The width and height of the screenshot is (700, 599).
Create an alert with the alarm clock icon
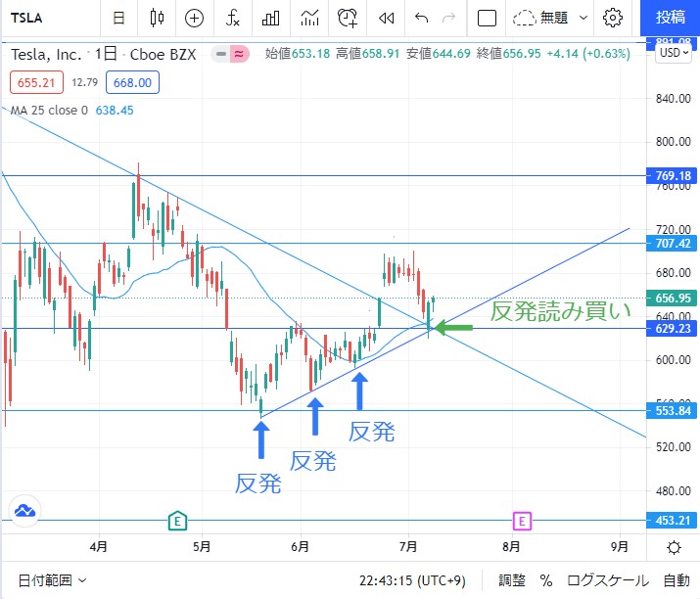tap(347, 18)
